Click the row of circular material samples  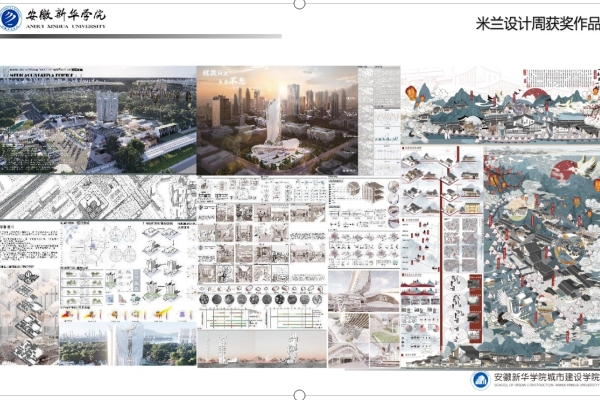pyautogui.click(x=260, y=297)
